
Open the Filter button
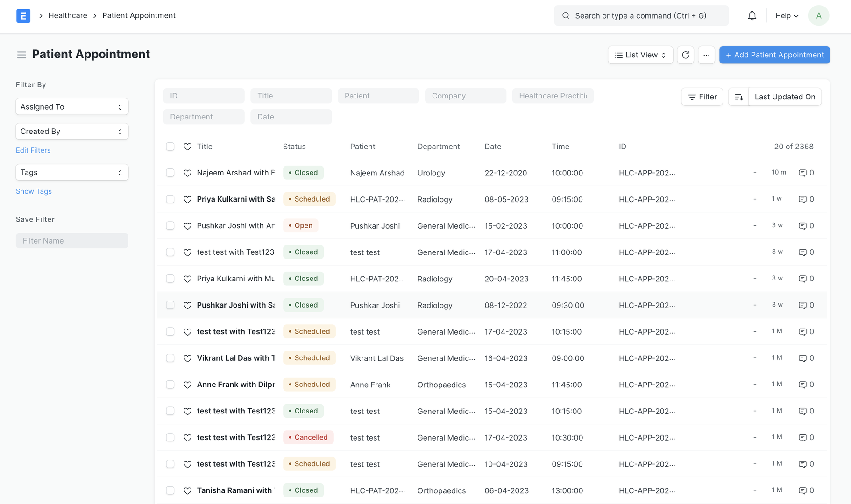tap(702, 97)
